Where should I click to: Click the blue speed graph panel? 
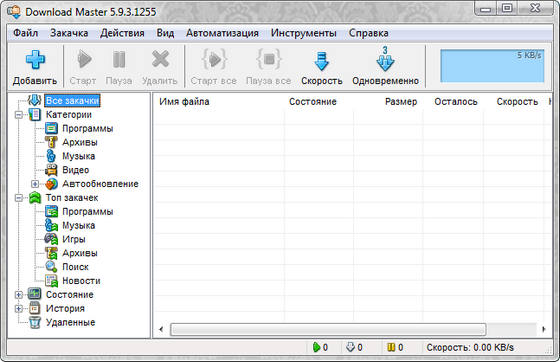[x=492, y=66]
